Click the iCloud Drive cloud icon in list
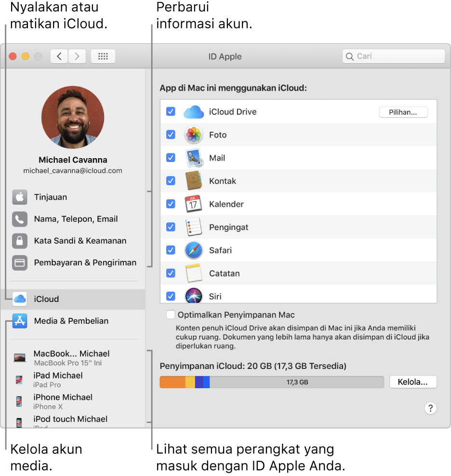 coord(194,112)
